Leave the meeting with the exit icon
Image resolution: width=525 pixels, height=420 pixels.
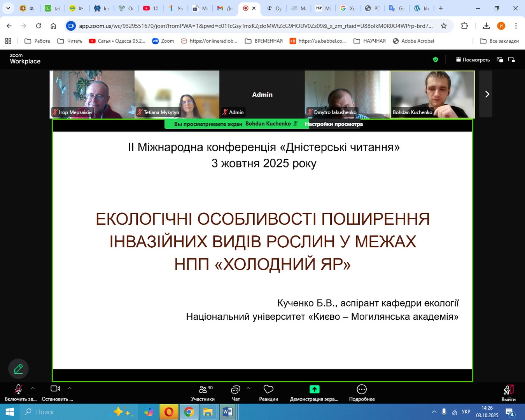(x=508, y=392)
